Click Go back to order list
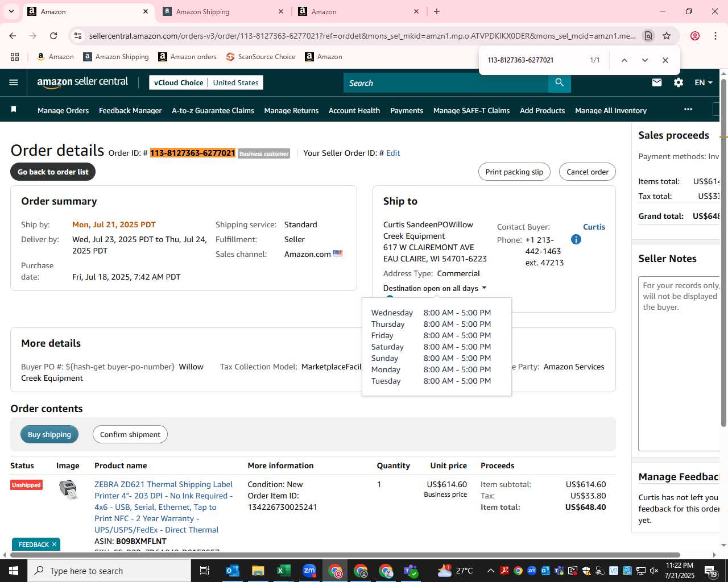The height and width of the screenshot is (582, 728). tap(53, 172)
